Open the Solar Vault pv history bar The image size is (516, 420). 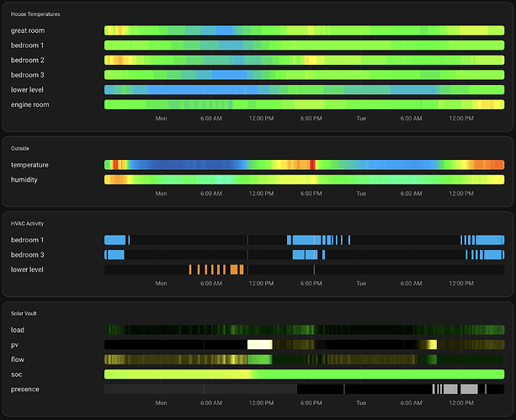tap(305, 344)
